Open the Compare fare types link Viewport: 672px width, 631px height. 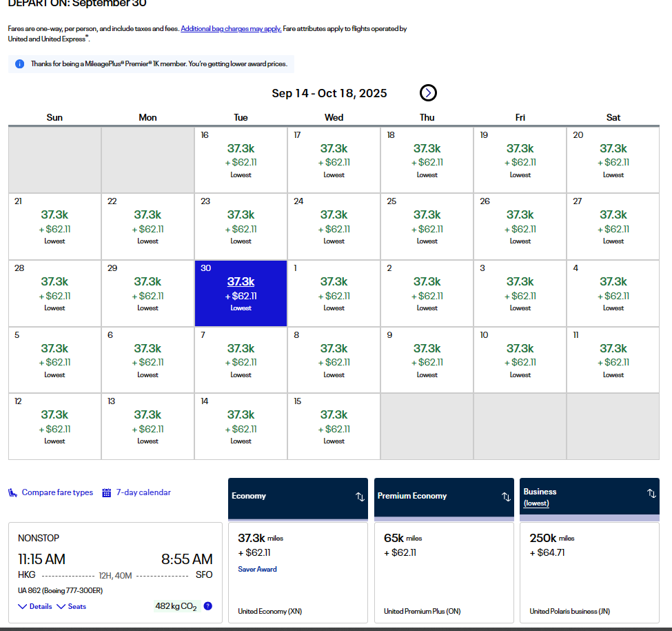click(x=57, y=492)
